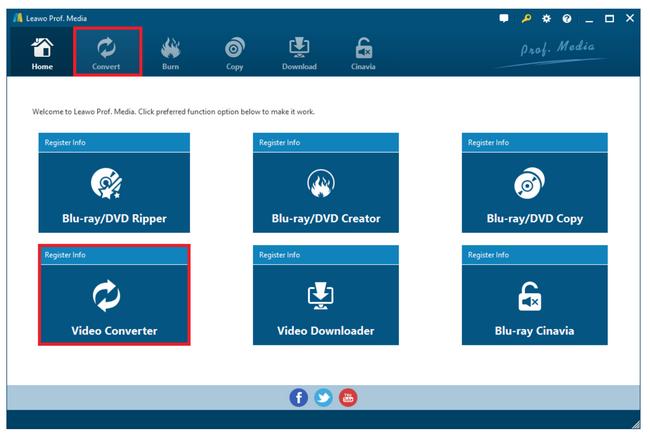
Task: Start the Blu-ray/DVD Copy module
Action: (x=534, y=192)
